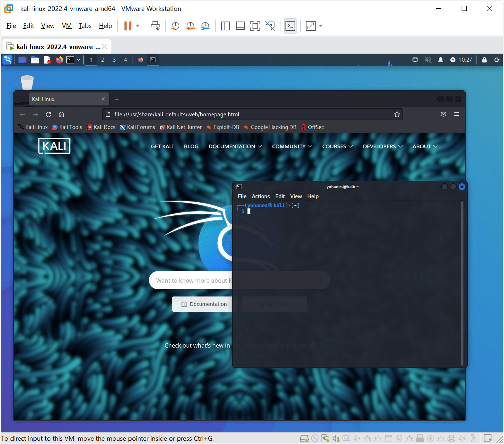Switch to workspace 2
504x444 pixels.
(103, 60)
